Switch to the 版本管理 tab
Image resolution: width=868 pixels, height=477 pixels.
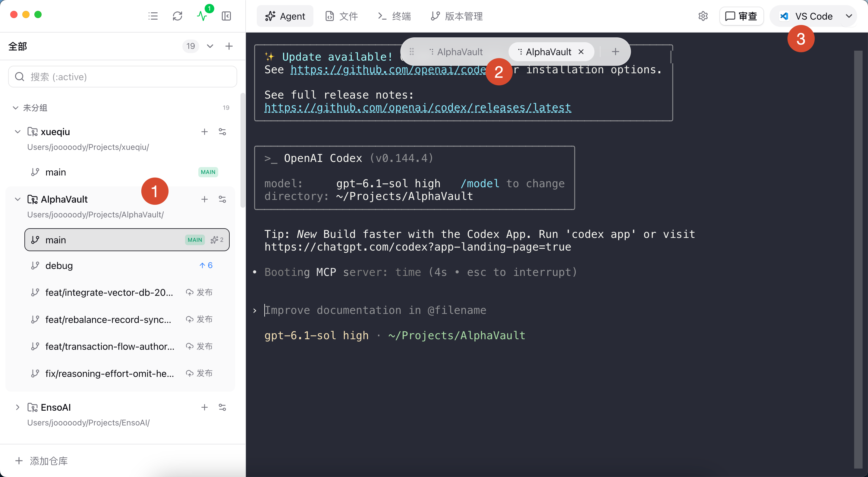(x=457, y=16)
